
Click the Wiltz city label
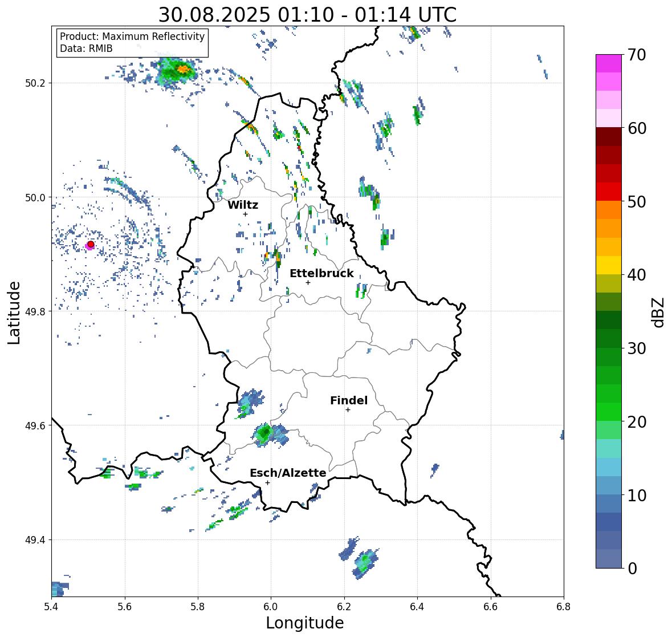click(x=243, y=205)
